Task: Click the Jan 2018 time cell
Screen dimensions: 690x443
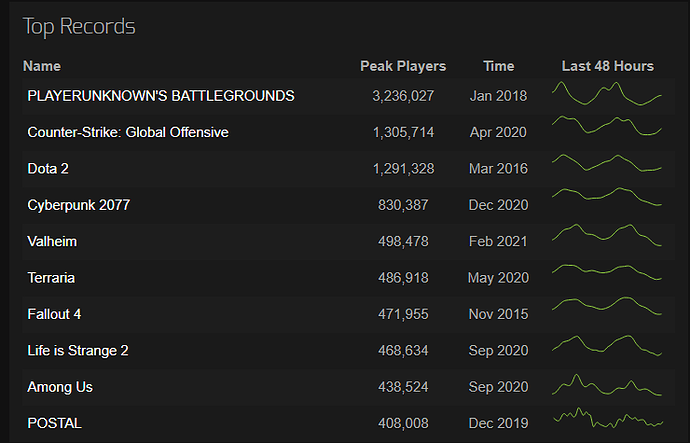Action: [498, 96]
